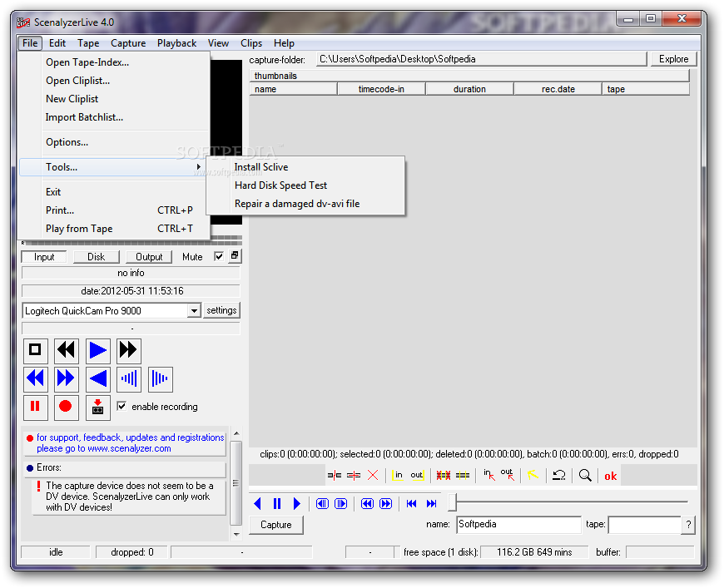The height and width of the screenshot is (588, 724).
Task: Click the blue play tape button
Action: (98, 350)
